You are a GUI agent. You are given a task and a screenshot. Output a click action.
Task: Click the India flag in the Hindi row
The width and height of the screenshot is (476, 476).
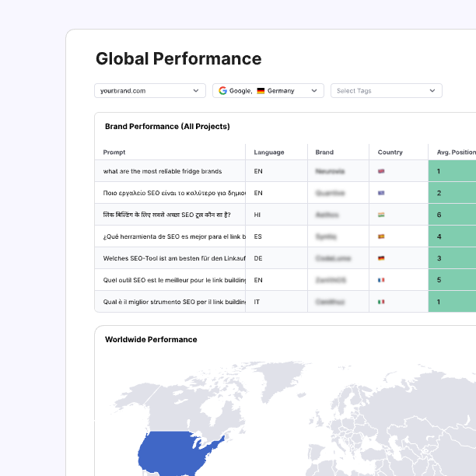[x=381, y=215]
